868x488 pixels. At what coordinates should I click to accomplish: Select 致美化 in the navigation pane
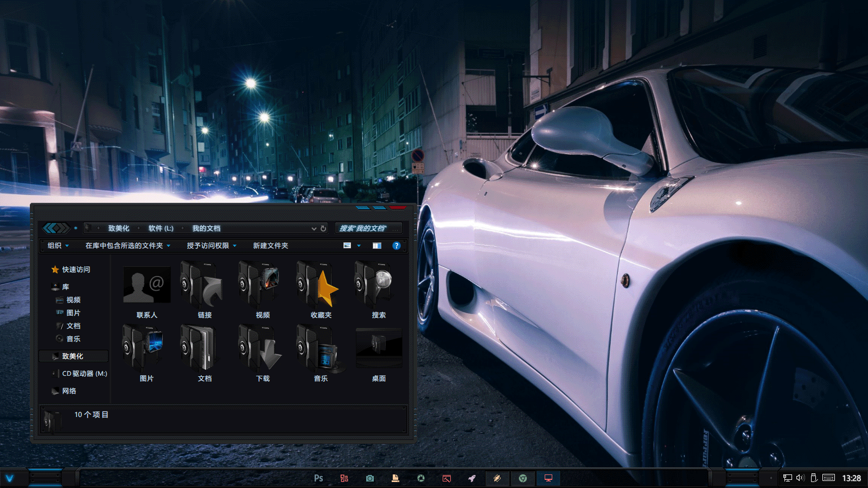click(x=73, y=356)
